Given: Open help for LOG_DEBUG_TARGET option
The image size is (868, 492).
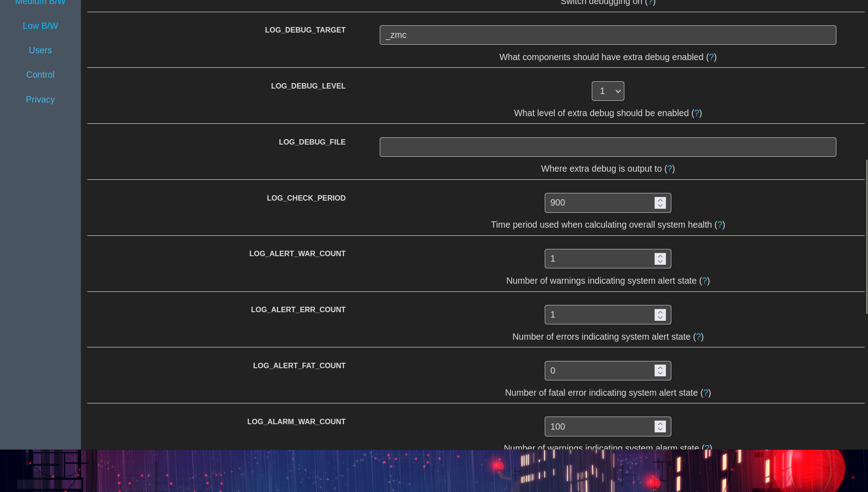Looking at the screenshot, I should tap(711, 57).
